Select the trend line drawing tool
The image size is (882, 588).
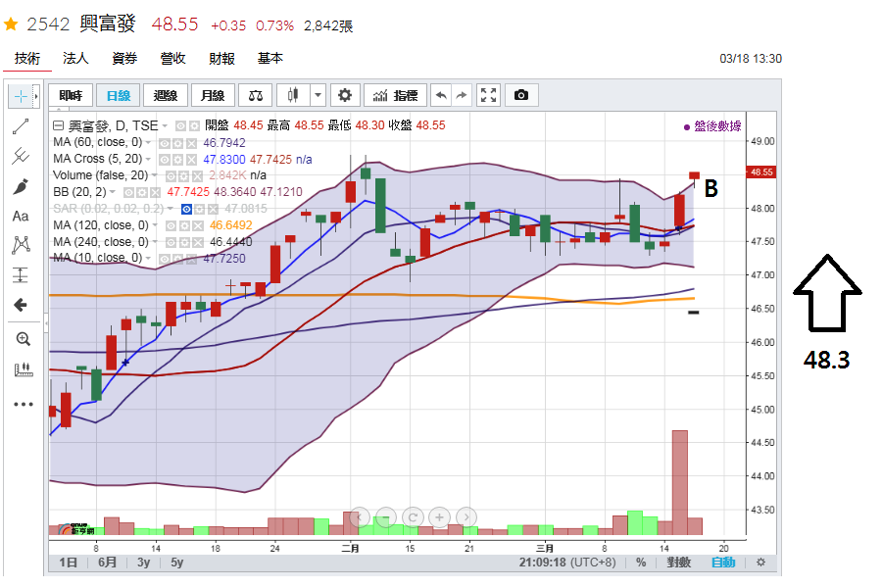[x=21, y=126]
